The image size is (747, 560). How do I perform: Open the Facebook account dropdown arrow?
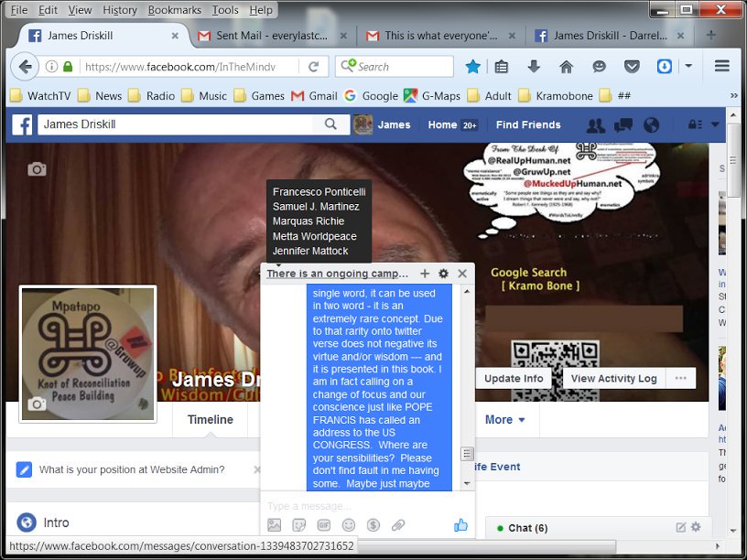tap(715, 124)
